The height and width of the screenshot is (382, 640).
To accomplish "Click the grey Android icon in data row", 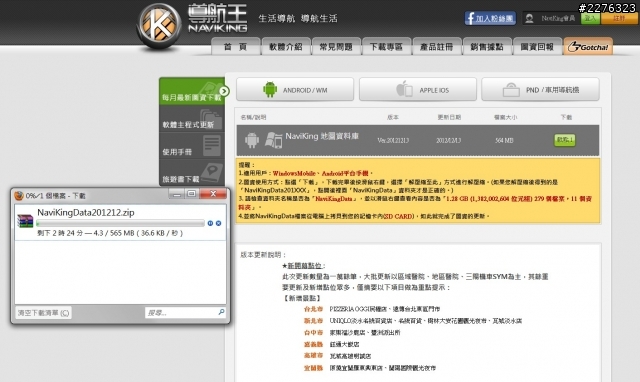I will (252, 140).
